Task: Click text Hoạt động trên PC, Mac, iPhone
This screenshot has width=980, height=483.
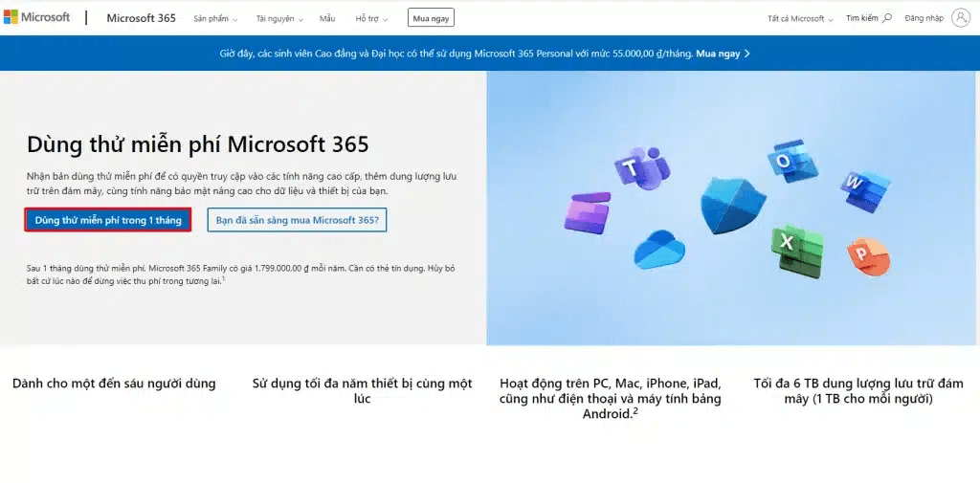Action: 610,398
